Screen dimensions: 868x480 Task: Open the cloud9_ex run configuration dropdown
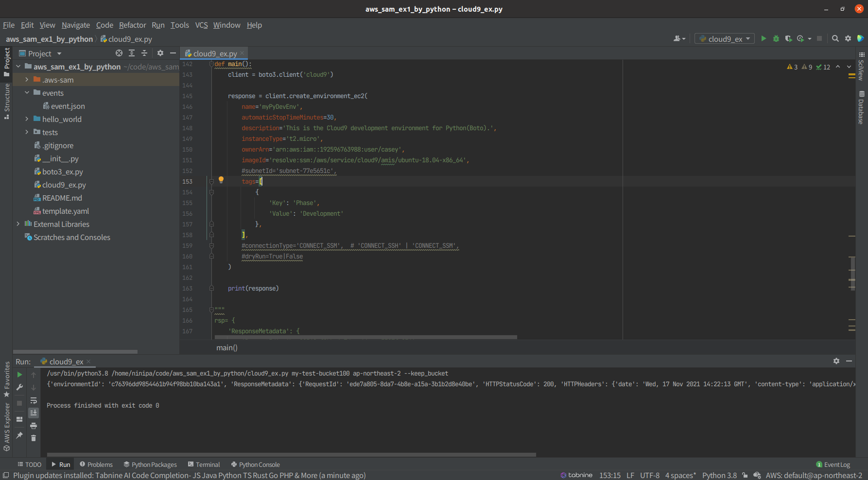pos(725,39)
